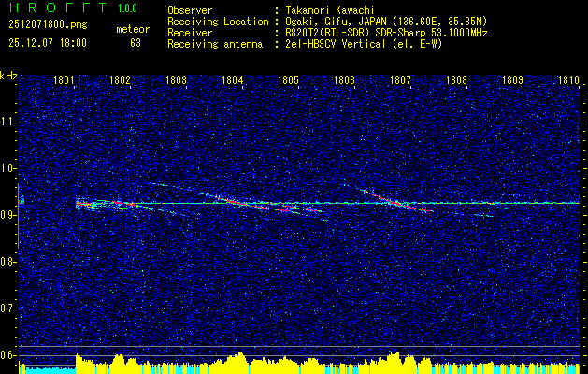Click the 1807 time marker
This screenshot has width=588, height=374.
click(400, 81)
